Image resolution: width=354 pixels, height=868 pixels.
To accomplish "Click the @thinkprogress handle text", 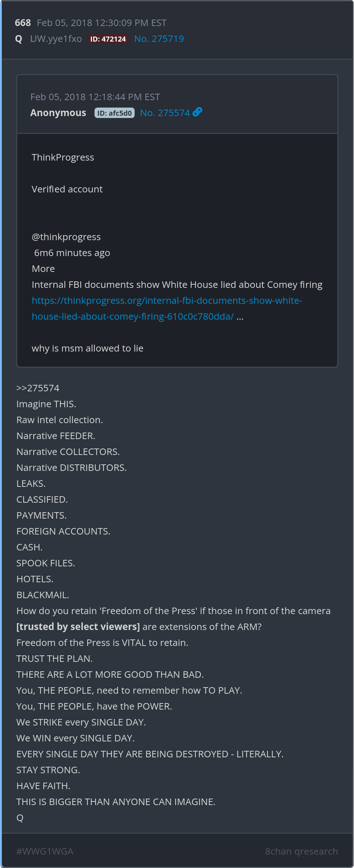I will (x=66, y=237).
